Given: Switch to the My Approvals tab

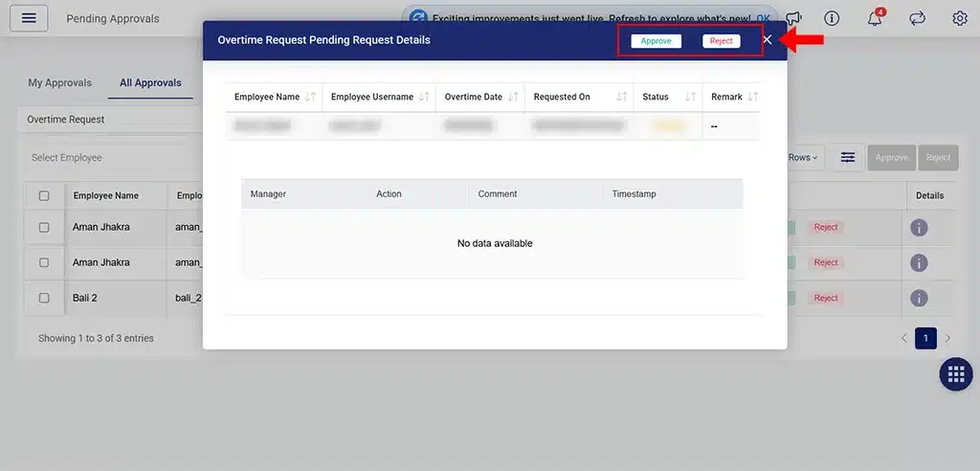Looking at the screenshot, I should coord(59,82).
